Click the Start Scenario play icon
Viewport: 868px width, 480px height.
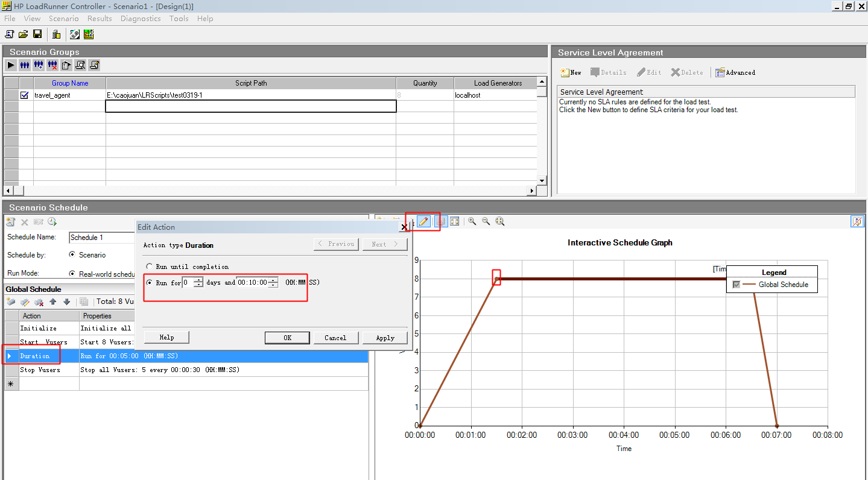(x=11, y=65)
